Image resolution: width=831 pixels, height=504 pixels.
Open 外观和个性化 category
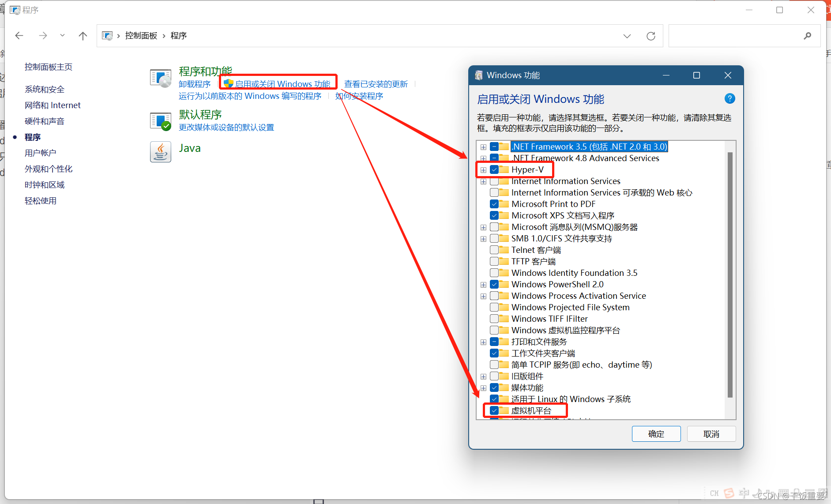49,169
